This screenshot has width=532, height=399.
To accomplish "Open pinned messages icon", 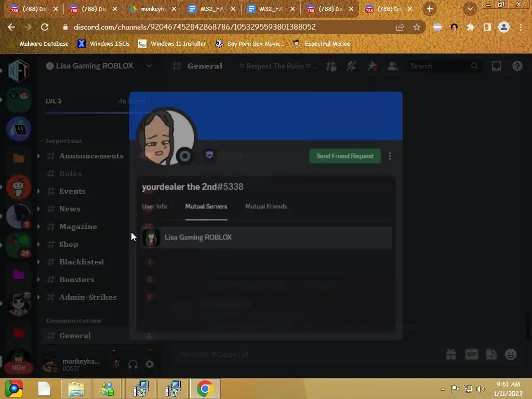I will (x=372, y=66).
